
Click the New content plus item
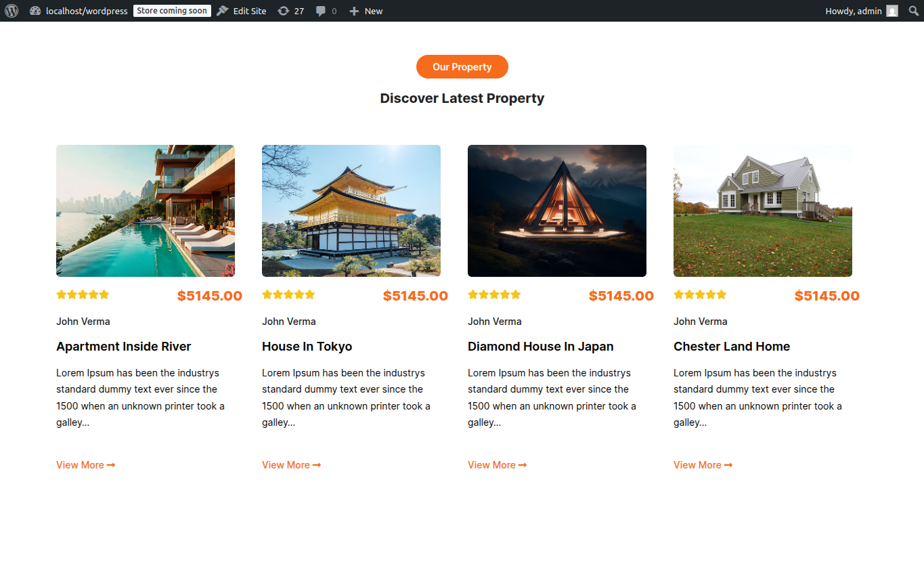(x=366, y=11)
